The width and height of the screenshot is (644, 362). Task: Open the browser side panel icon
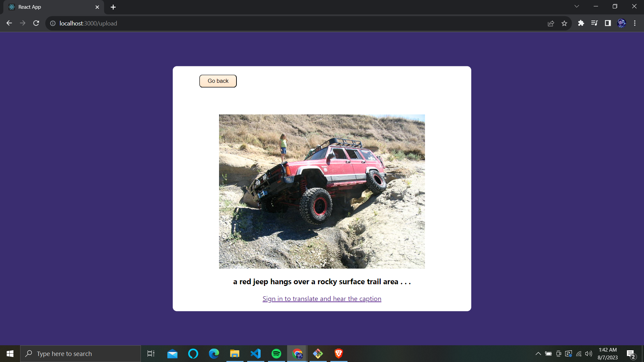pos(608,23)
